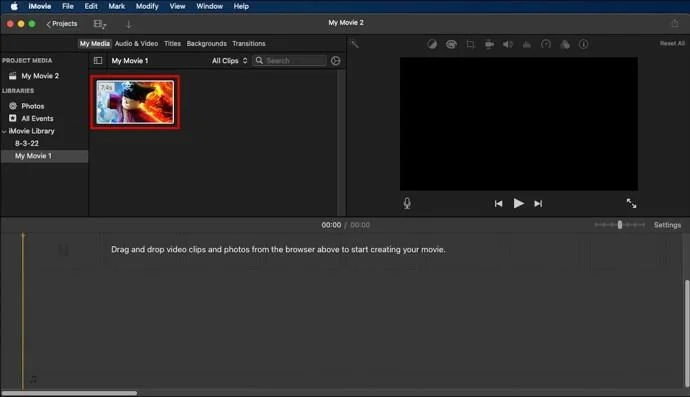Open the speed speedometer tool
The width and height of the screenshot is (690, 397).
pyautogui.click(x=546, y=44)
